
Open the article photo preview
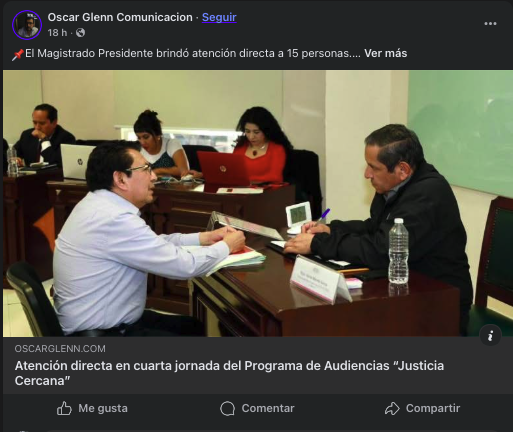(257, 203)
